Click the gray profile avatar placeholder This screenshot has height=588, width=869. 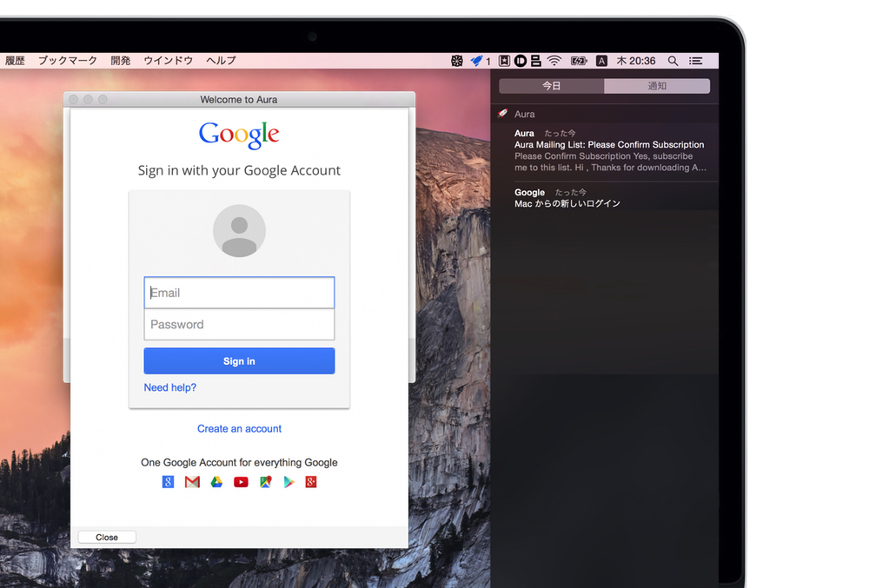240,231
